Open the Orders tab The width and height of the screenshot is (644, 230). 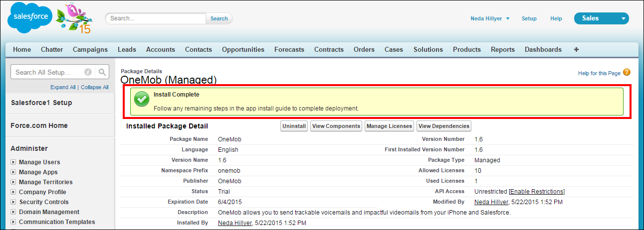click(x=364, y=49)
